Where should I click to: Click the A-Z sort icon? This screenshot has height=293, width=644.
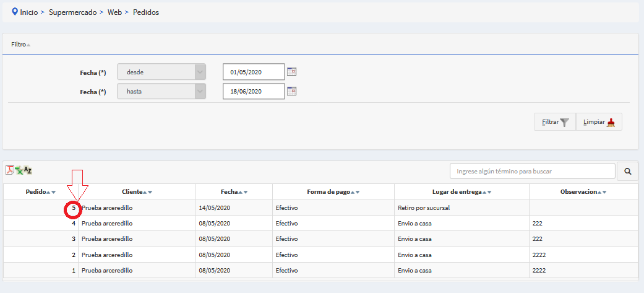pyautogui.click(x=28, y=170)
